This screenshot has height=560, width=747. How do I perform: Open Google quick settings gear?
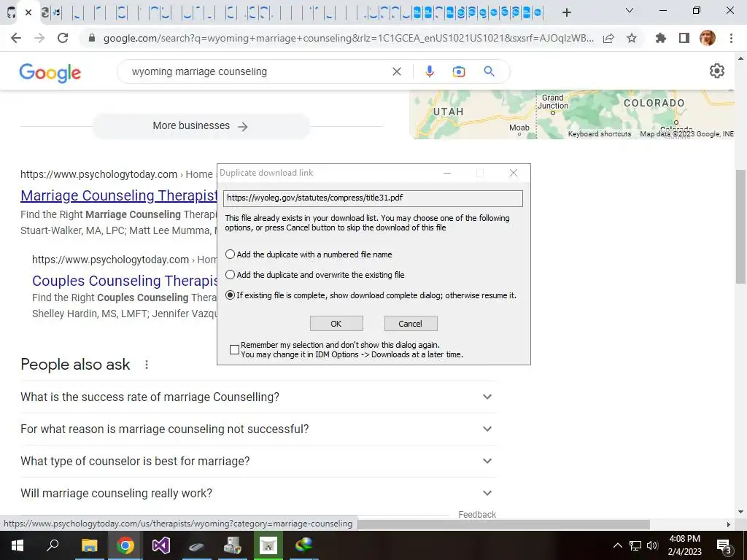click(716, 71)
